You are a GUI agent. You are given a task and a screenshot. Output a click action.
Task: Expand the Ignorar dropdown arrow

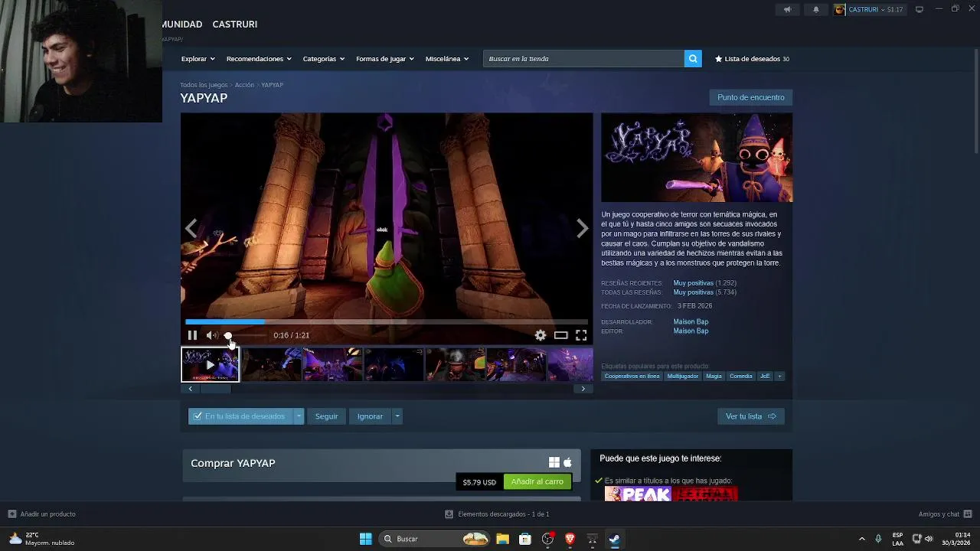pos(397,416)
